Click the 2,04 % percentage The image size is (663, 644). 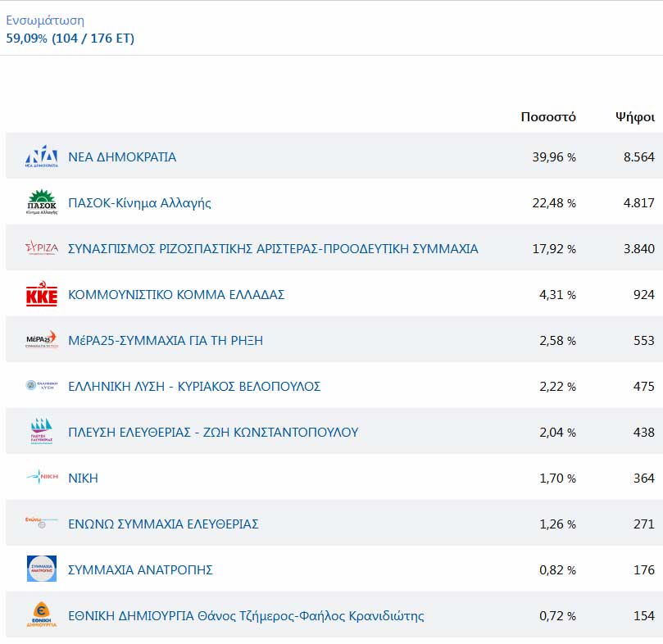coord(557,433)
